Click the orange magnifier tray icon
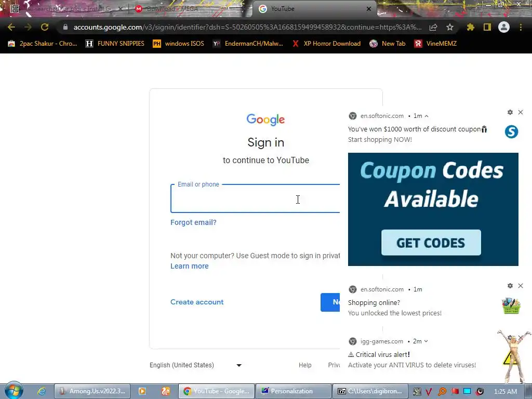Image resolution: width=532 pixels, height=399 pixels. (442, 392)
